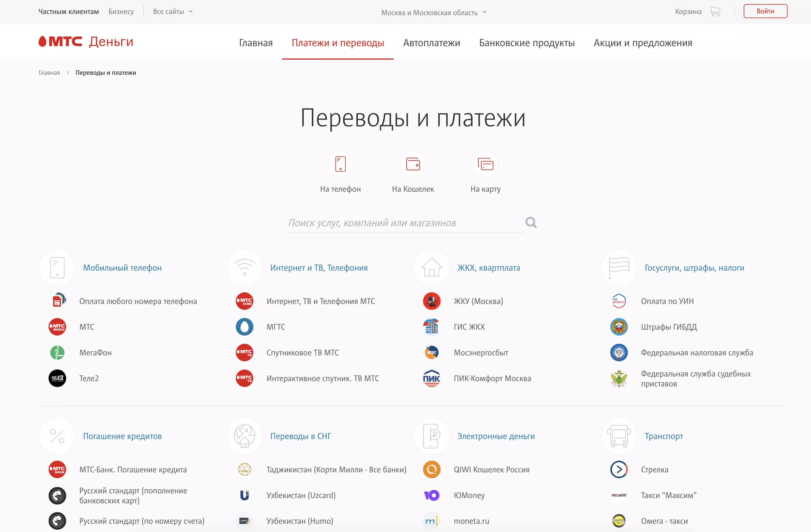
Task: Open the ЖКХ, квартплата category link
Action: pyautogui.click(x=489, y=268)
